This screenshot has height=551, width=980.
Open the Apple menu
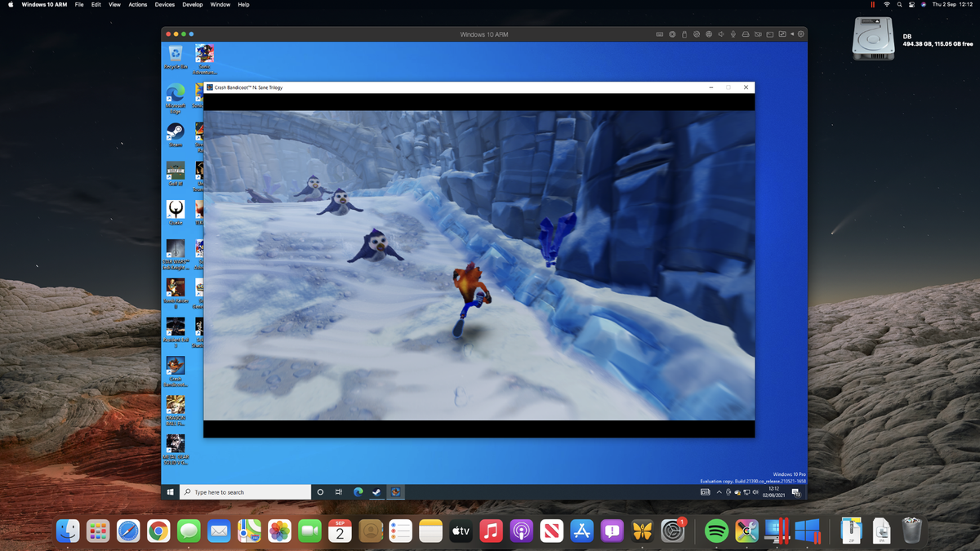pos(11,4)
